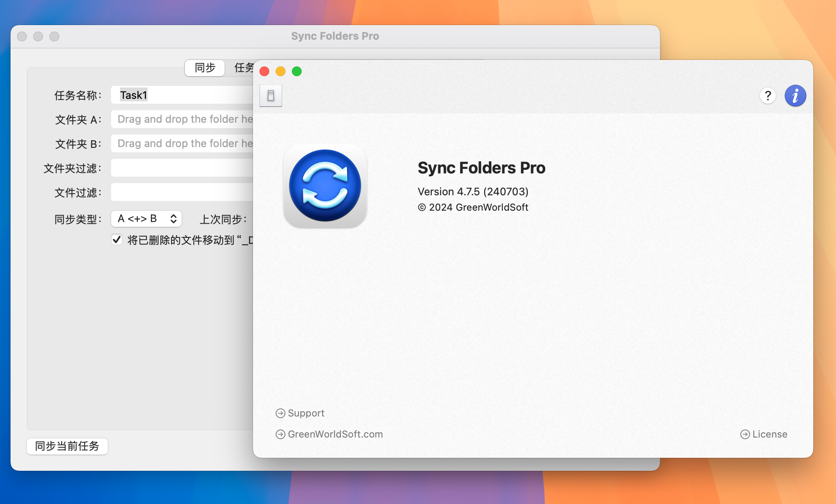Open the 同步类型 A <+> B dropdown
836x504 pixels.
point(146,219)
